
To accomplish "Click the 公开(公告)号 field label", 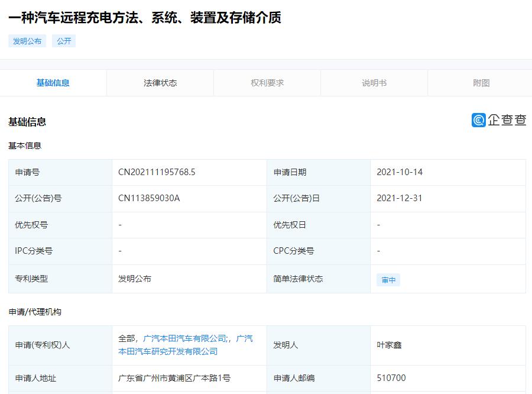I will pos(38,198).
